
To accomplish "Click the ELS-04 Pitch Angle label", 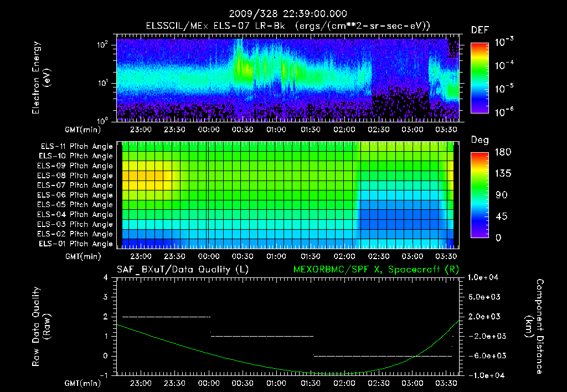I will coord(75,214).
